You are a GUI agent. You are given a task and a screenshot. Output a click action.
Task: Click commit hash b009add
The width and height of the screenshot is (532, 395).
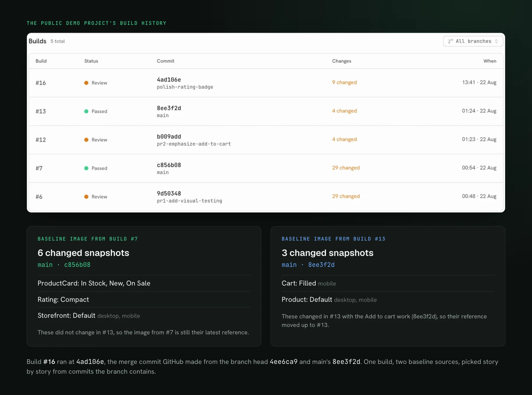pyautogui.click(x=169, y=136)
